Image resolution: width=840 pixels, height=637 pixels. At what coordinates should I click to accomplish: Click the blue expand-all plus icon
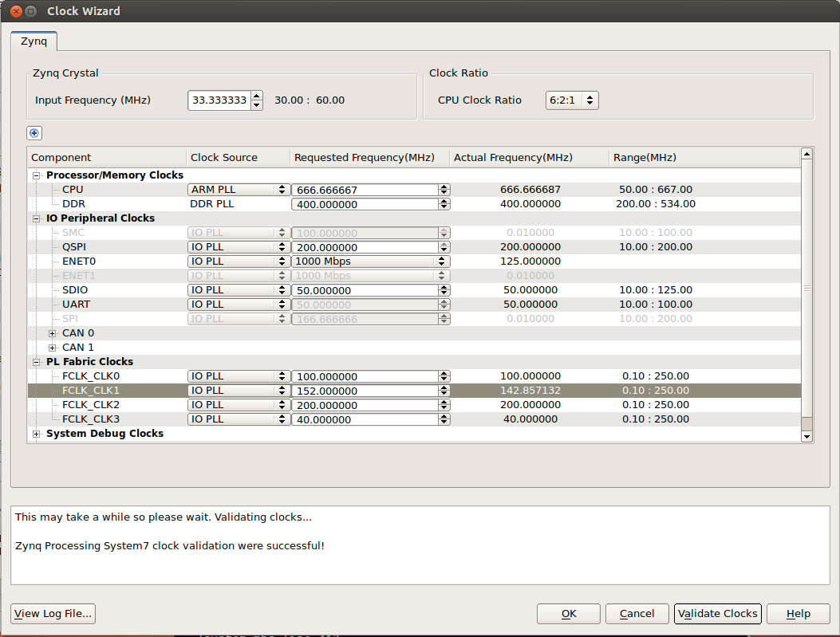(34, 133)
